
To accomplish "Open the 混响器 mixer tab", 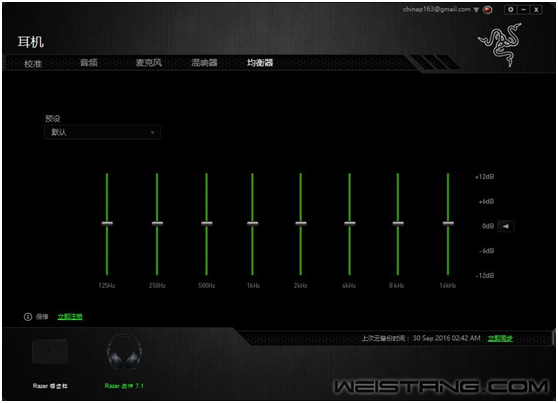I will 204,63.
